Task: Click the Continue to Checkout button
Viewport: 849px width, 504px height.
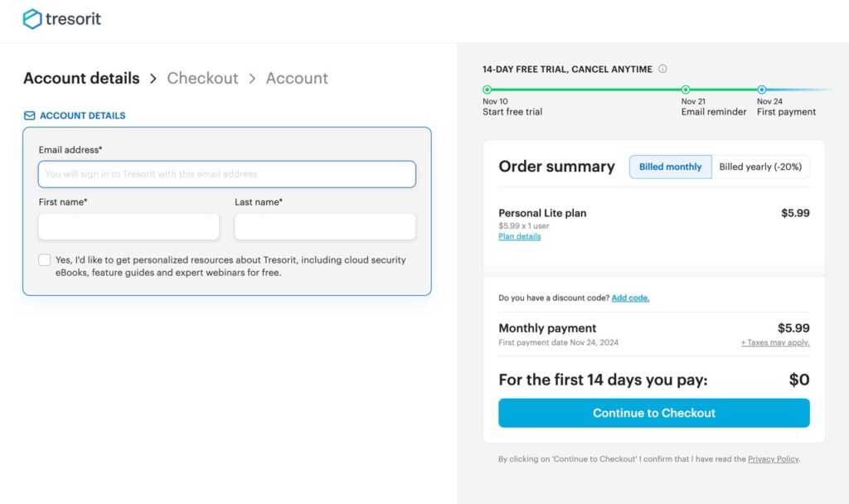Action: (x=654, y=413)
